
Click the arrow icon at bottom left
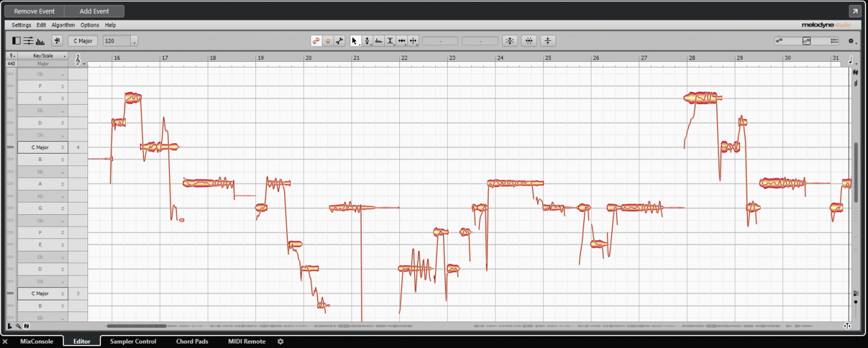tap(11, 326)
